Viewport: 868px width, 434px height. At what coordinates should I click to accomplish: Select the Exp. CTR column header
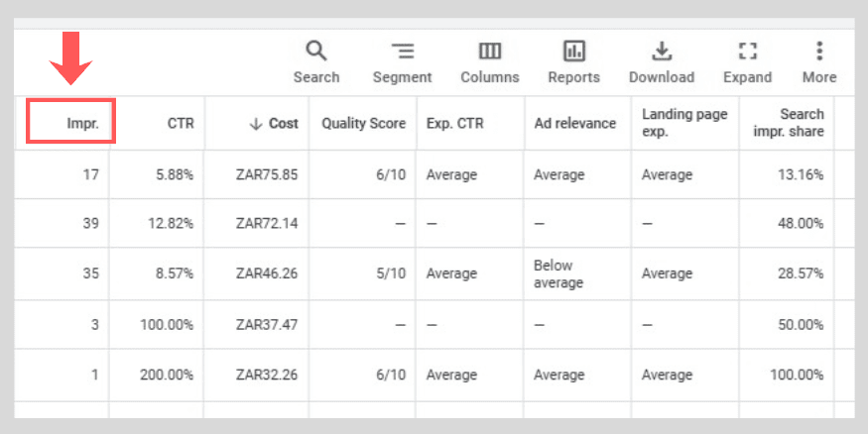pos(453,123)
